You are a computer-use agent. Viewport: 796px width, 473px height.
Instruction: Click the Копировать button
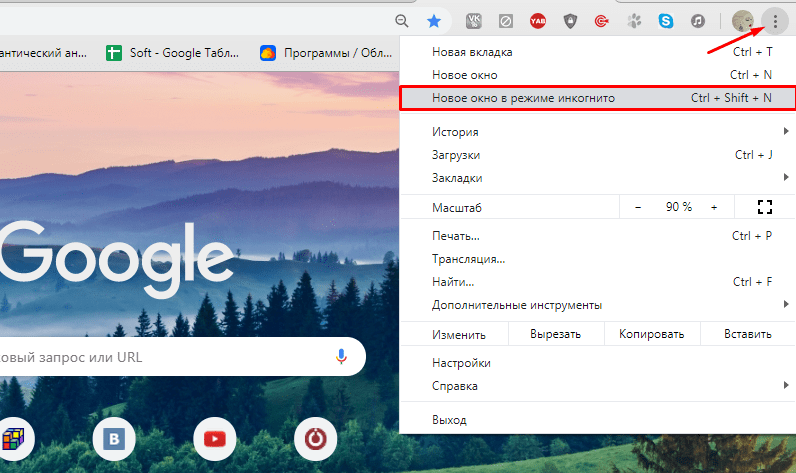[x=651, y=335]
